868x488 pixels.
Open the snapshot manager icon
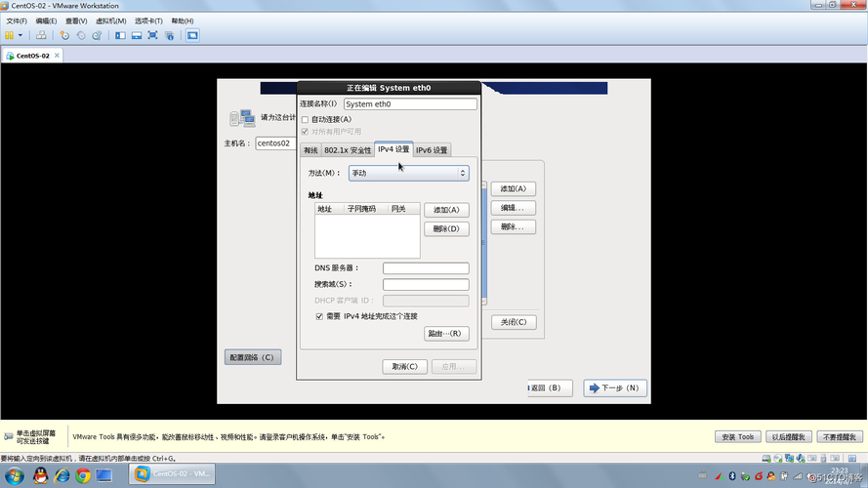97,35
